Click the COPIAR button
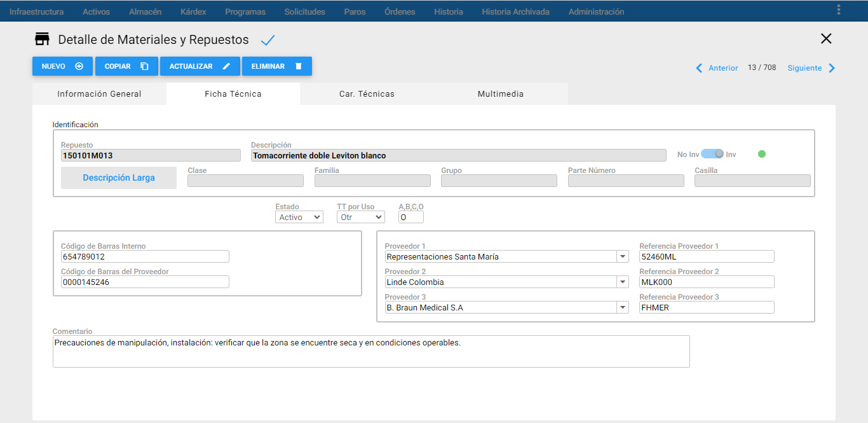This screenshot has height=423, width=868. click(126, 66)
